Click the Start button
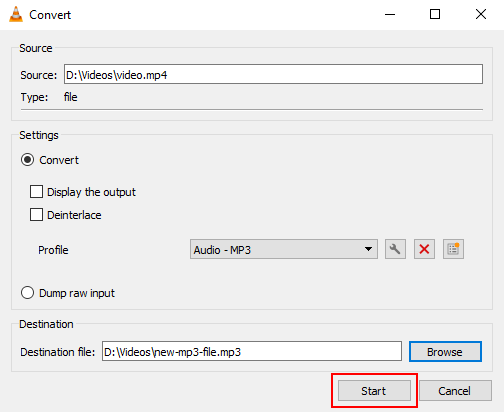The height and width of the screenshot is (412, 504). (374, 391)
